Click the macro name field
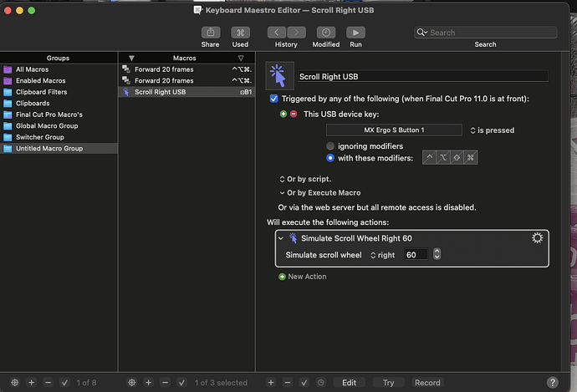577x392 pixels. pyautogui.click(x=423, y=77)
